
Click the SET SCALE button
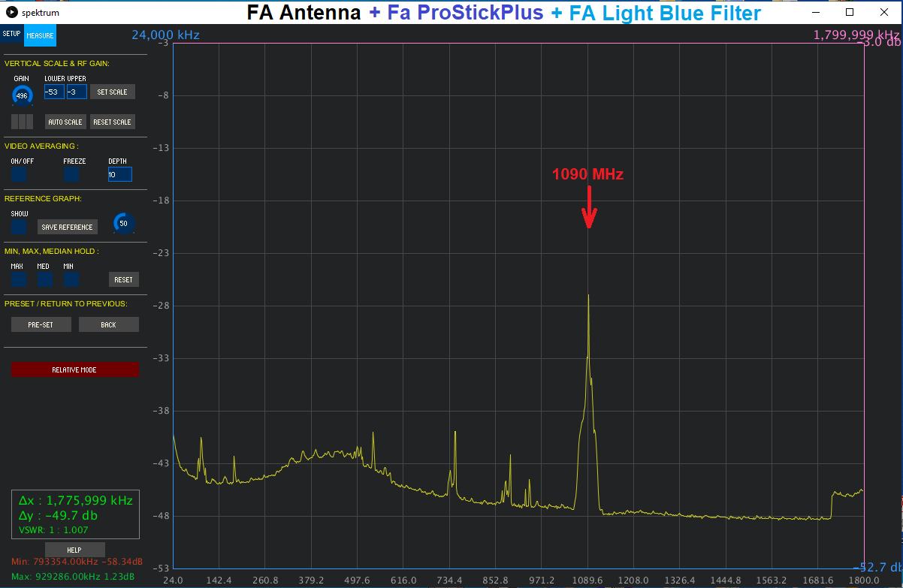tap(113, 92)
